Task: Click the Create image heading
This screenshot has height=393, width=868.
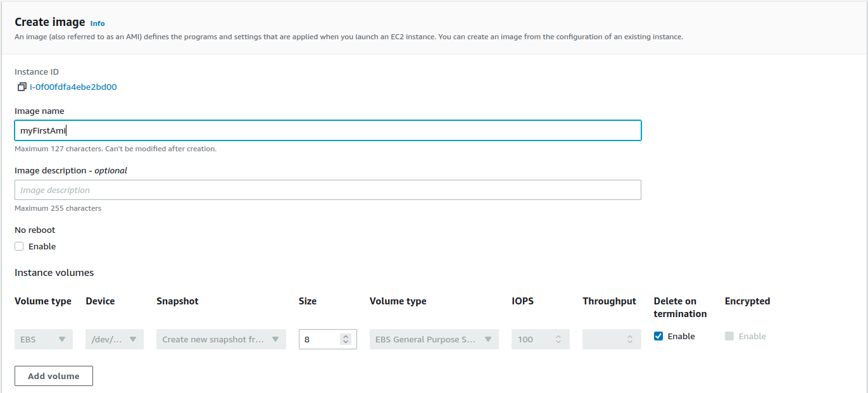Action: [49, 22]
